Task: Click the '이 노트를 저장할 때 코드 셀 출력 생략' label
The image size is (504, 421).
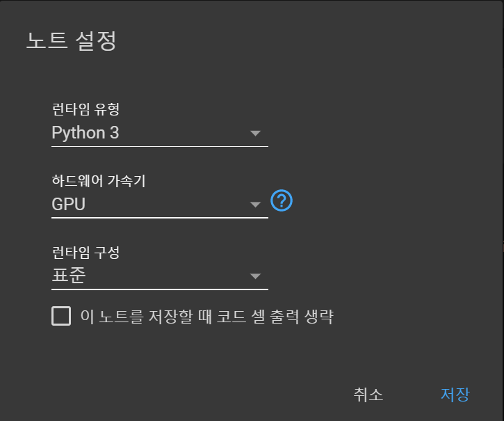Action: pos(207,317)
